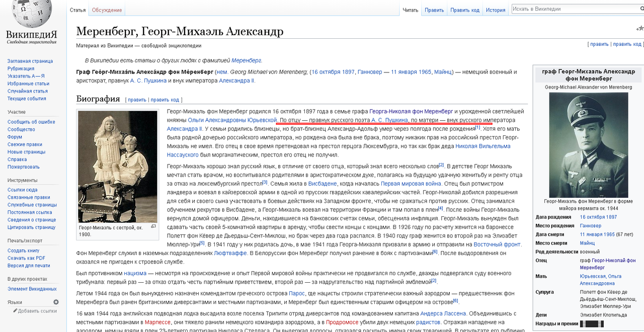Click the pencil icon beside Добавить ссылки

[16, 311]
